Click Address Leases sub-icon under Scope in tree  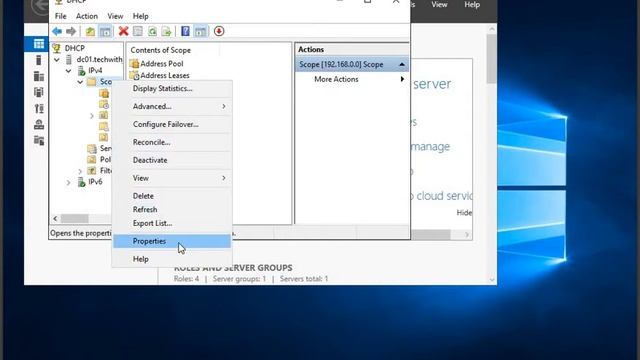(x=104, y=104)
